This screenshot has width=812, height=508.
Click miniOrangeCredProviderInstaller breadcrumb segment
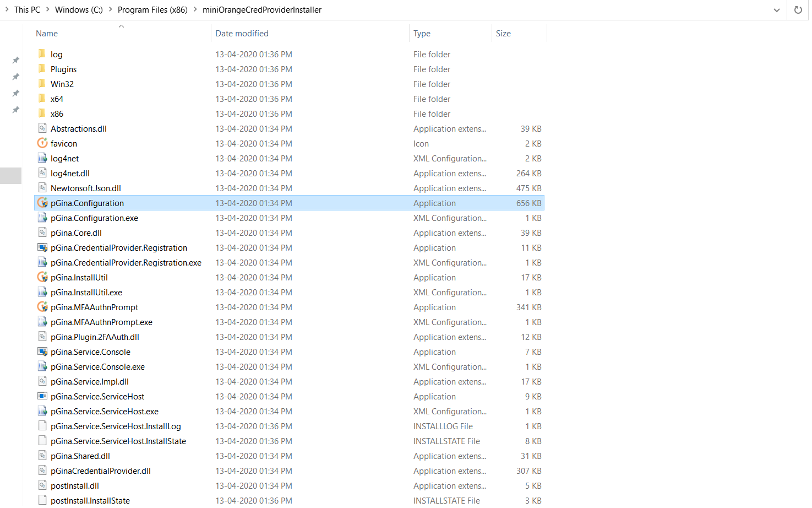[x=262, y=10]
